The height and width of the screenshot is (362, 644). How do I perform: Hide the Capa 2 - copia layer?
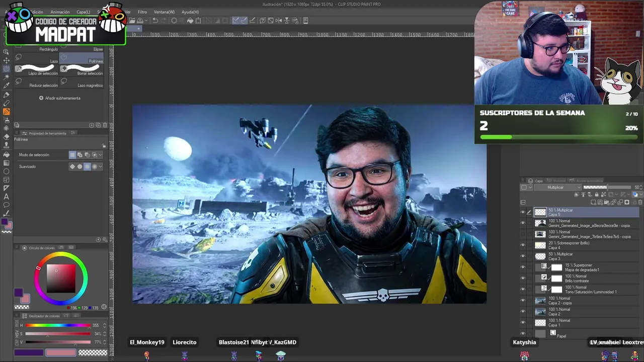(523, 301)
